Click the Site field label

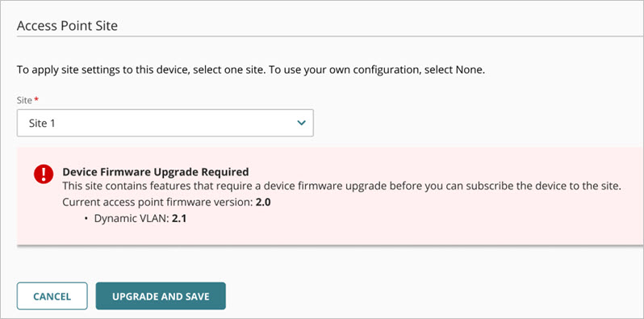tap(23, 100)
